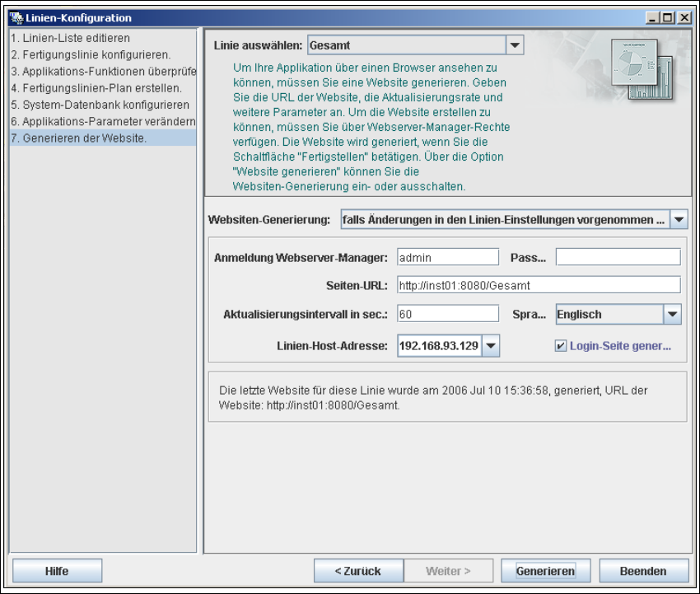Select step 2 Fertigungslinie konfigurieren

(103, 54)
